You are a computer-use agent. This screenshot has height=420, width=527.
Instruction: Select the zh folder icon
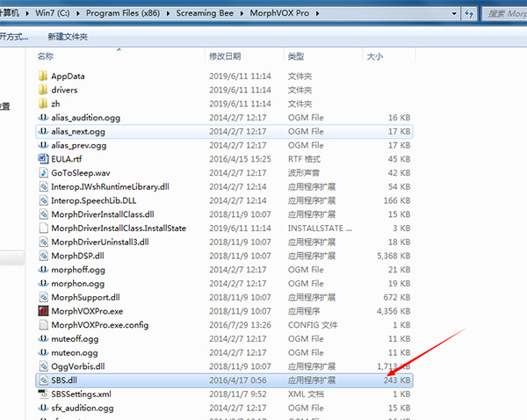43,104
